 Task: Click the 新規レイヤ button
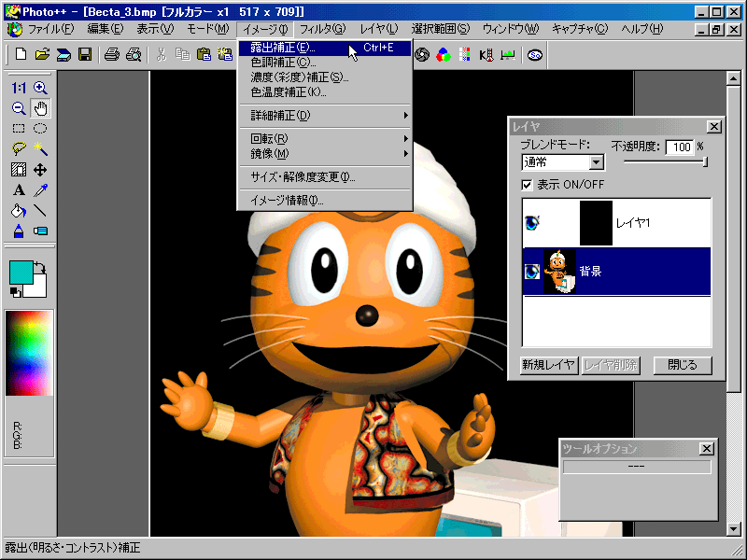pyautogui.click(x=549, y=365)
